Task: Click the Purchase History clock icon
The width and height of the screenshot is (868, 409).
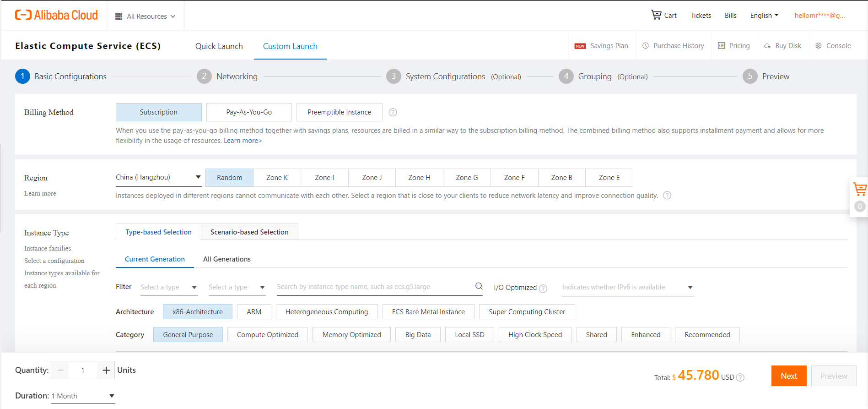Action: click(x=646, y=46)
